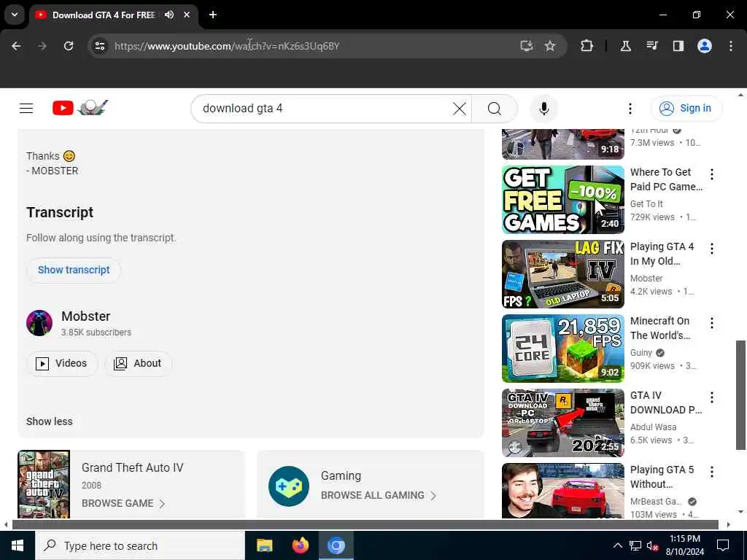Viewport: 747px width, 560px height.
Task: Open the GET FREE GAMES video thumbnail
Action: [562, 200]
